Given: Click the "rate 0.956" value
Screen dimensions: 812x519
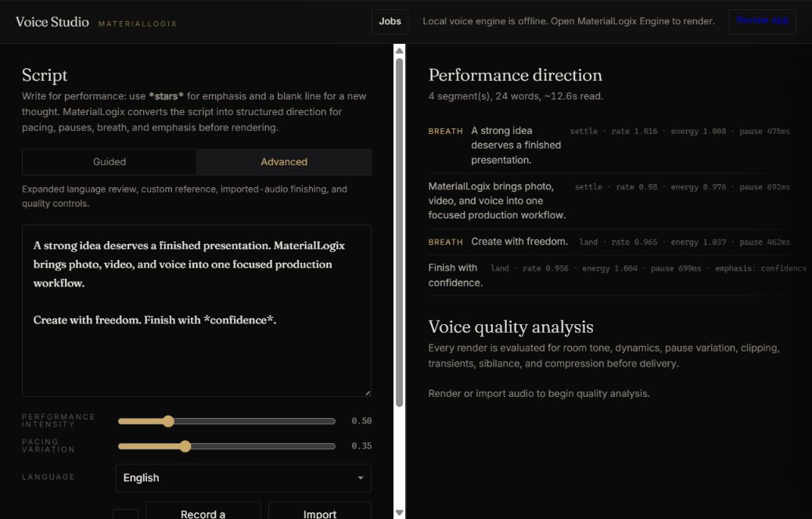Looking at the screenshot, I should [x=545, y=269].
